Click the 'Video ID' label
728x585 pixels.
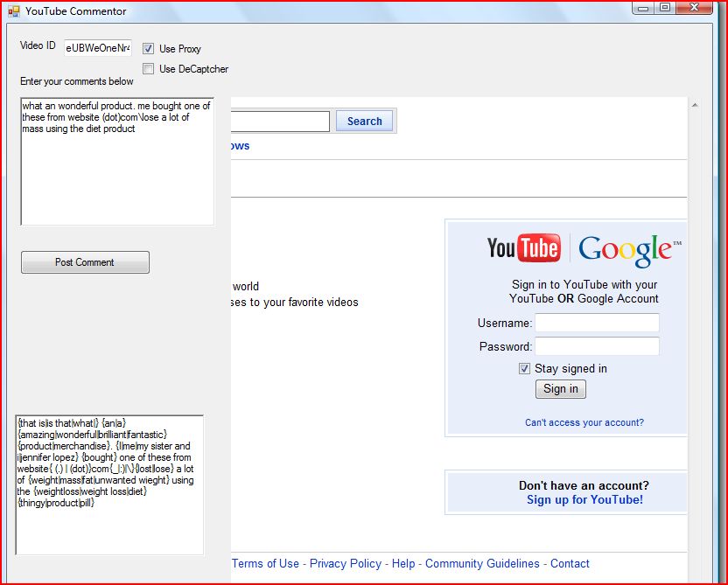pos(38,45)
